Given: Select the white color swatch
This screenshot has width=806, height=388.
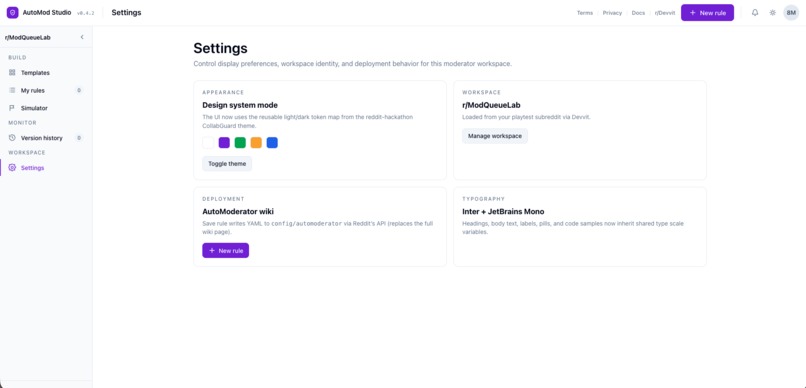Looking at the screenshot, I should [x=208, y=143].
